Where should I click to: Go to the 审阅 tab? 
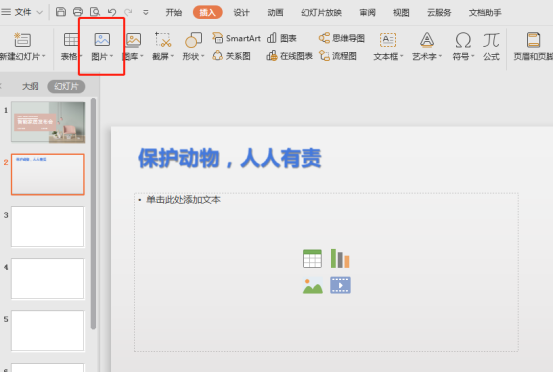click(367, 13)
